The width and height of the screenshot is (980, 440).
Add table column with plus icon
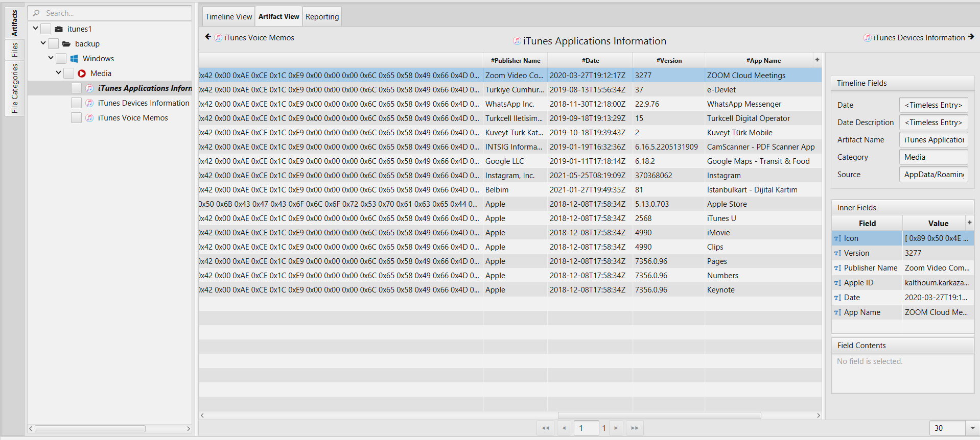coord(817,60)
